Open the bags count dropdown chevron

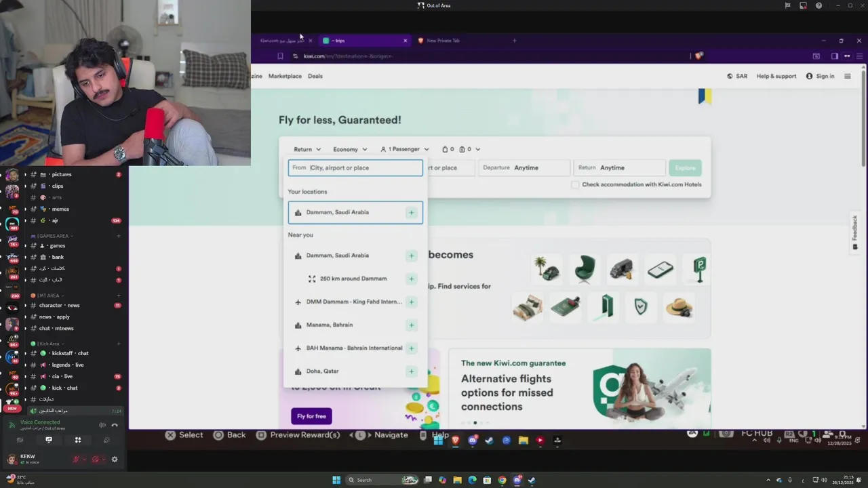(477, 149)
